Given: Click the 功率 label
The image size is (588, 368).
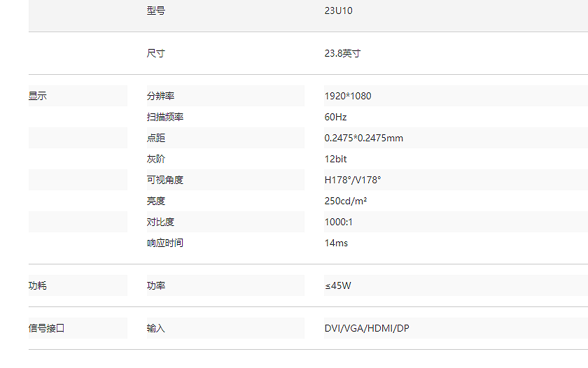Looking at the screenshot, I should (155, 285).
